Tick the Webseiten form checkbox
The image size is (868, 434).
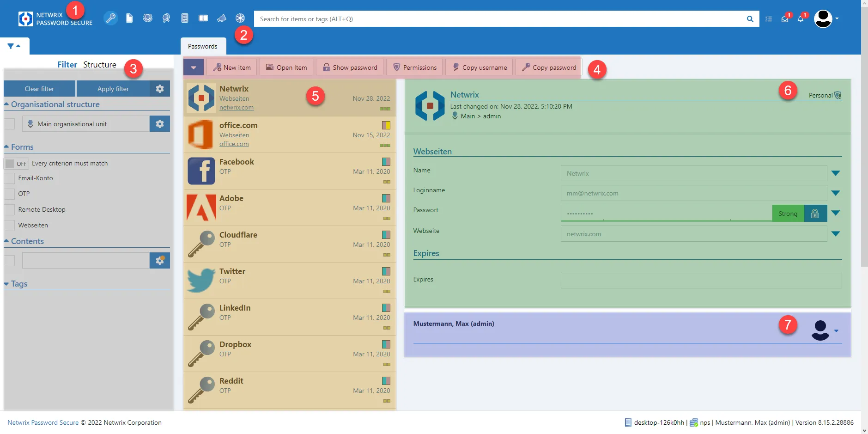pos(9,225)
